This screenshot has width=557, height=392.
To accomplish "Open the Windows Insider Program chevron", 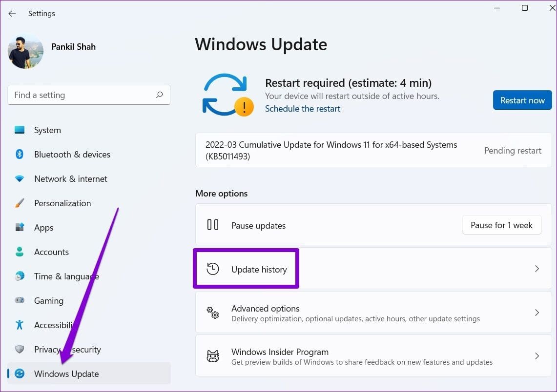I will (537, 355).
